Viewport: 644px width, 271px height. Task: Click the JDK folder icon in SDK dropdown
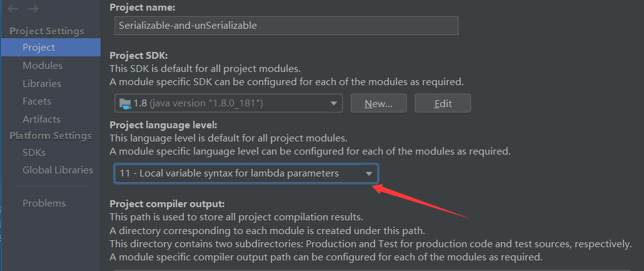point(125,103)
